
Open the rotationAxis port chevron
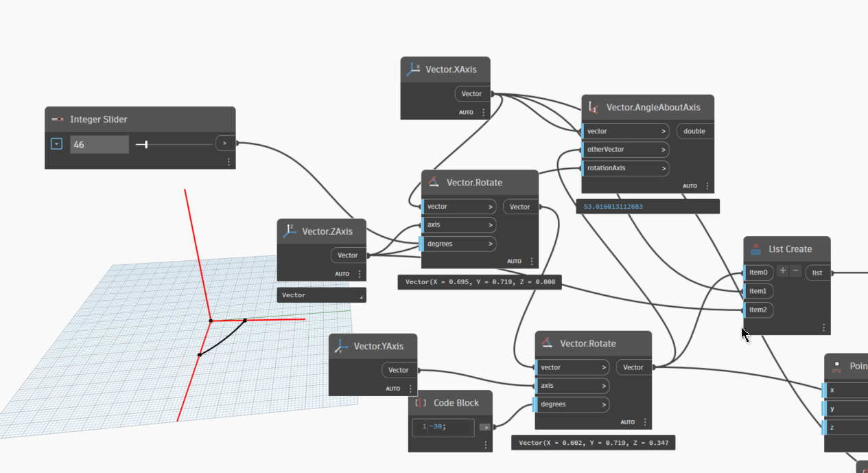[x=663, y=168]
